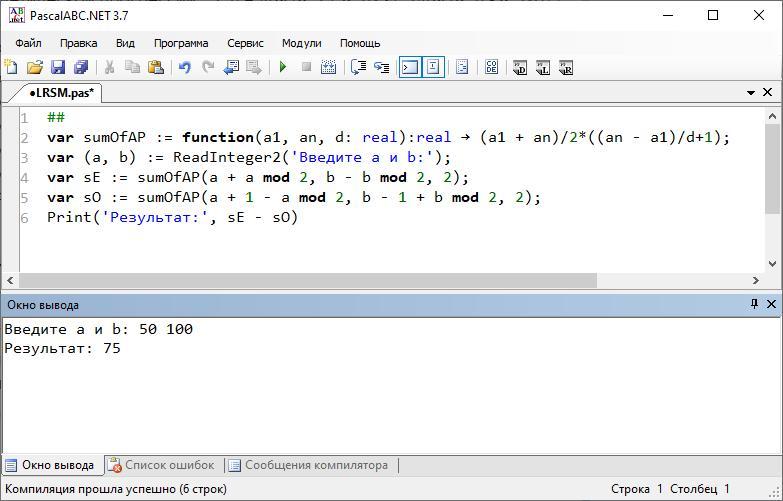
Task: Open the Помощь menu
Action: click(360, 43)
